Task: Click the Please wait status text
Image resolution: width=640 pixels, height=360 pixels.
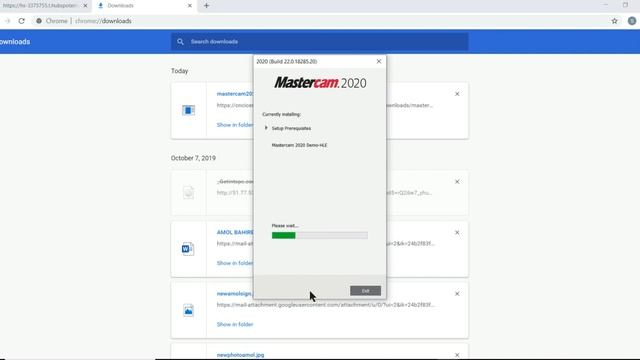Action: pos(285,226)
